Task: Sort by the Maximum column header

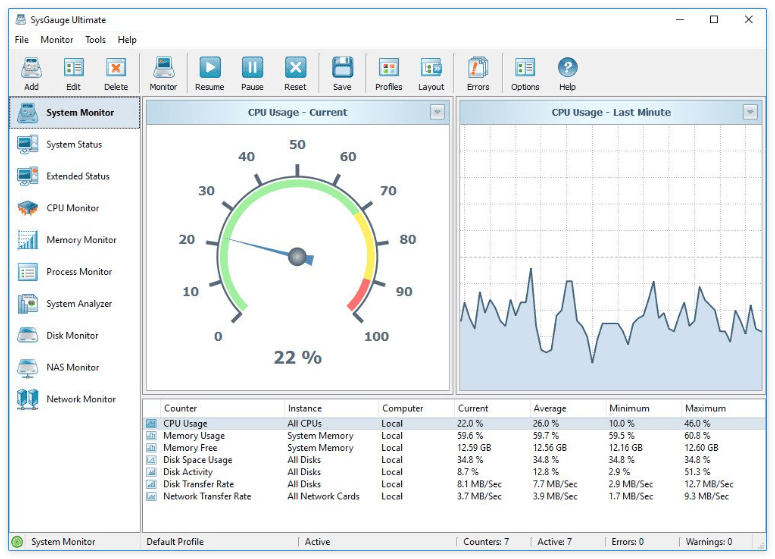Action: tap(723, 408)
